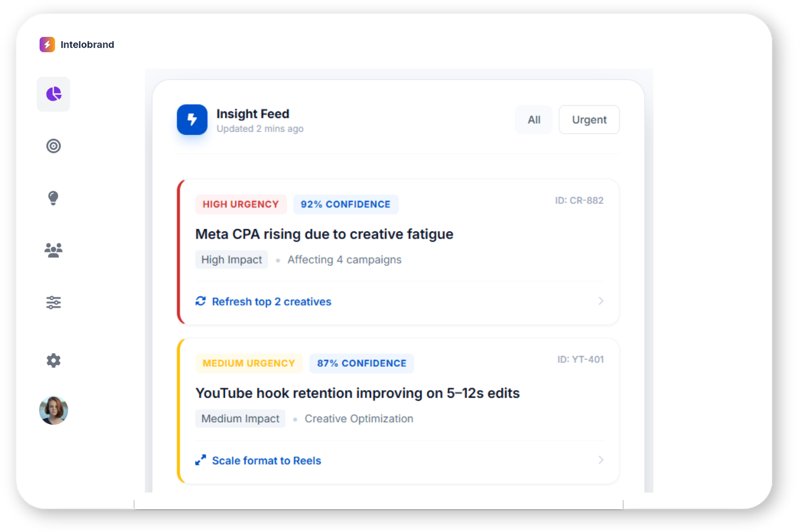798x532 pixels.
Task: Click the High Impact tag
Action: click(231, 260)
